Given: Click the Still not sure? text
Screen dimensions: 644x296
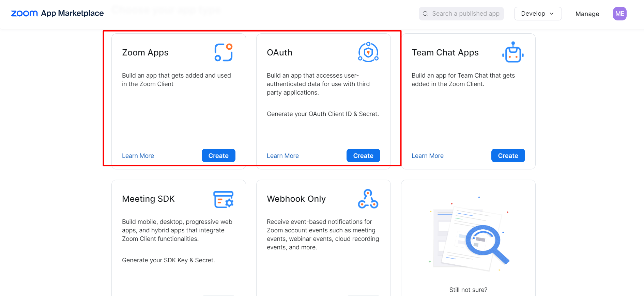Looking at the screenshot, I should pyautogui.click(x=468, y=290).
